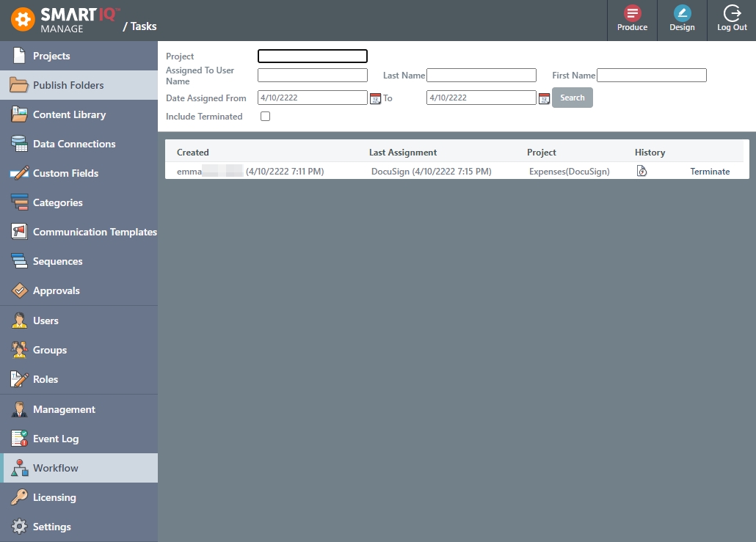Click the Sequences icon in sidebar
Viewport: 756px width, 542px height.
pos(19,261)
